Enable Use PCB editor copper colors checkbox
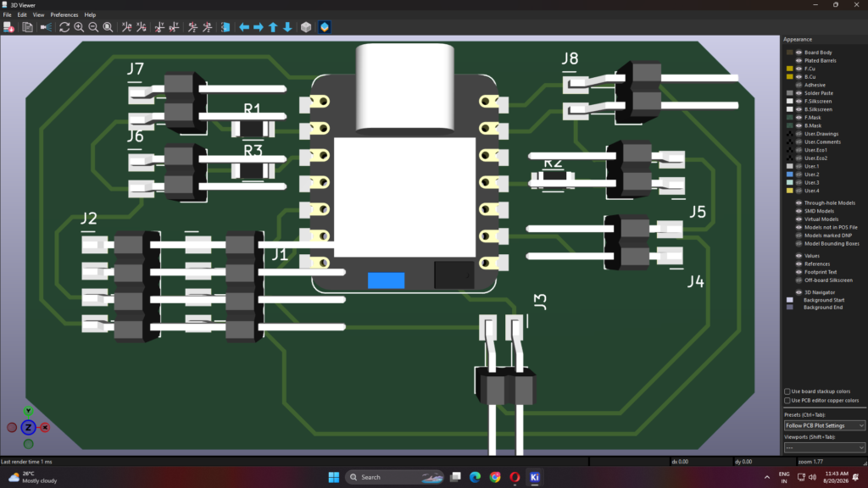Image resolution: width=868 pixels, height=488 pixels. pos(787,400)
